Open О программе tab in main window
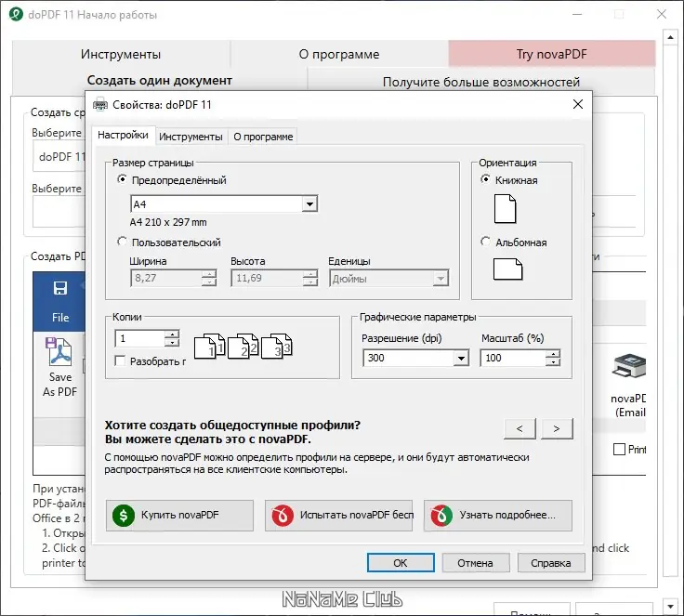 339,54
